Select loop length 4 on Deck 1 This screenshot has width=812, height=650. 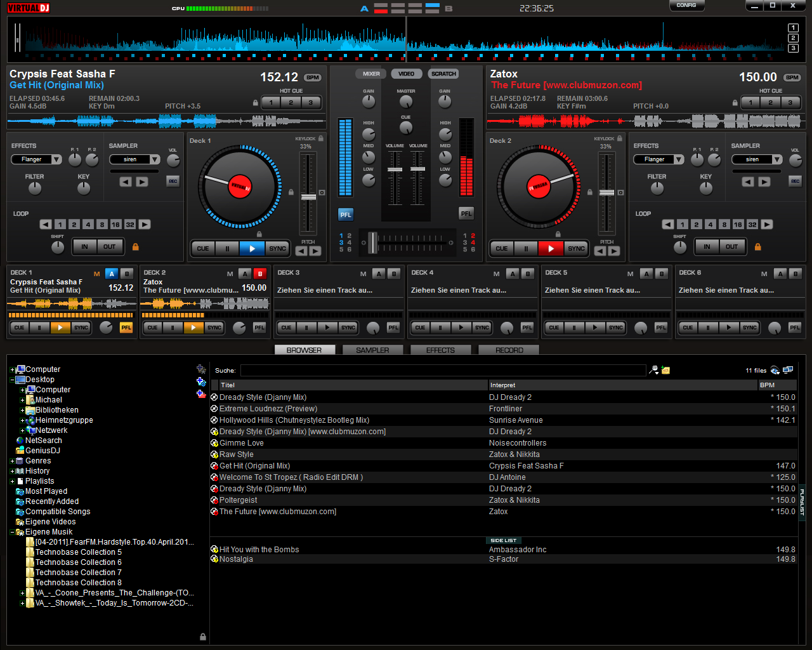(88, 224)
